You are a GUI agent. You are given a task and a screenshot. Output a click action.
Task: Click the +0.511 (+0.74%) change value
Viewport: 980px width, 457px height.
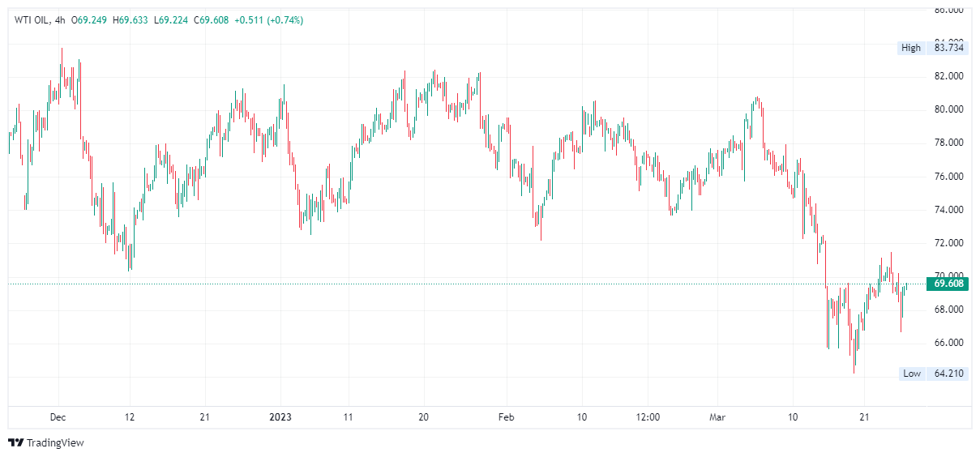(268, 20)
